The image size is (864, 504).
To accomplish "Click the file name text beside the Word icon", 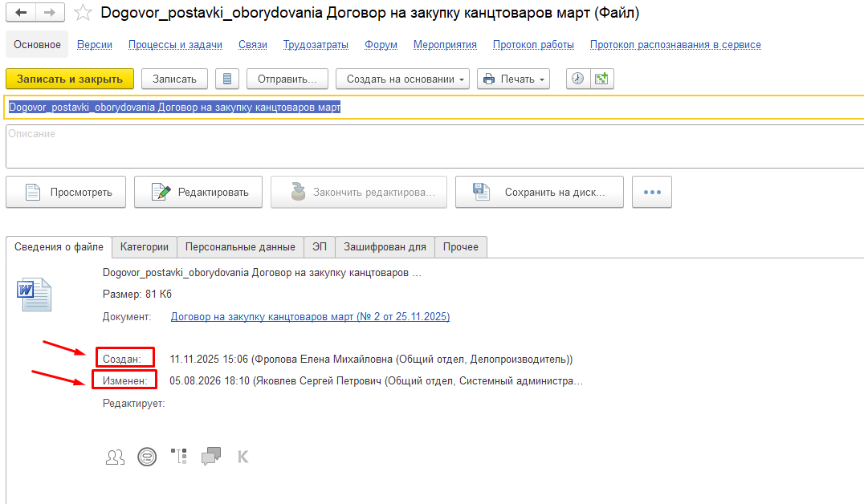I will pos(263,273).
